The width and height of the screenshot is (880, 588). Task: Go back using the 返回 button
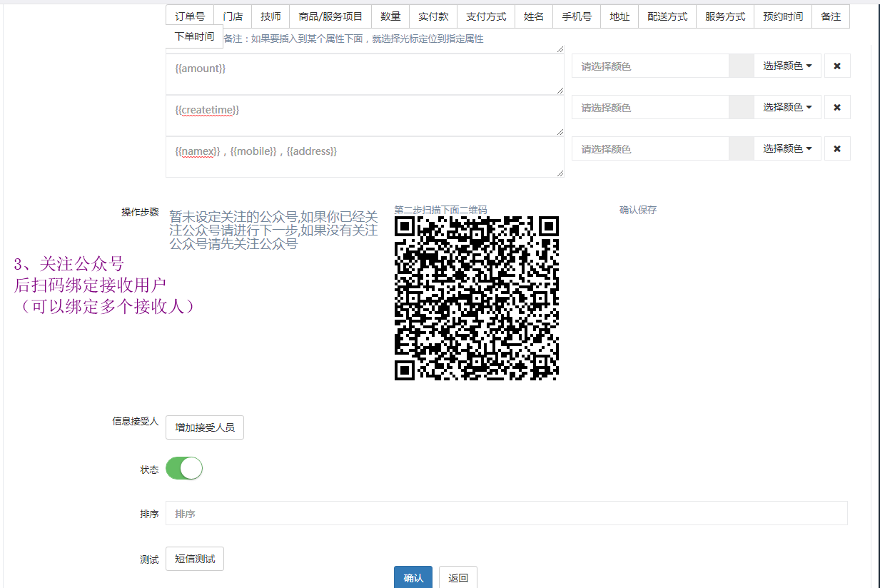(458, 577)
